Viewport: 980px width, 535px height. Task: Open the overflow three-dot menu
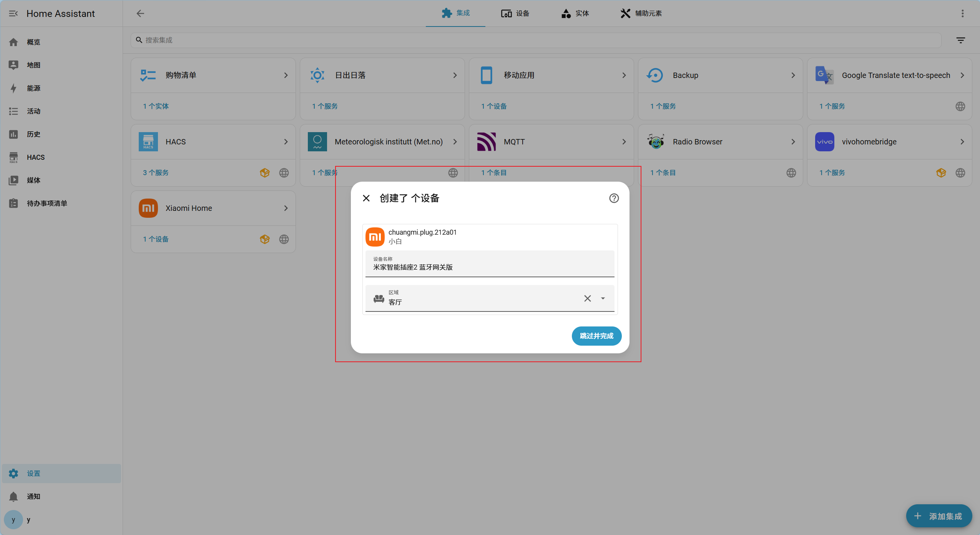(x=963, y=13)
